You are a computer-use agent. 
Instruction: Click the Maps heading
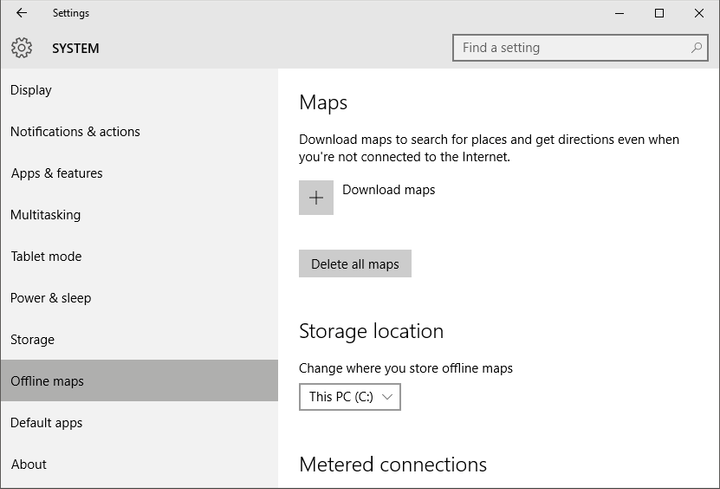coord(323,103)
